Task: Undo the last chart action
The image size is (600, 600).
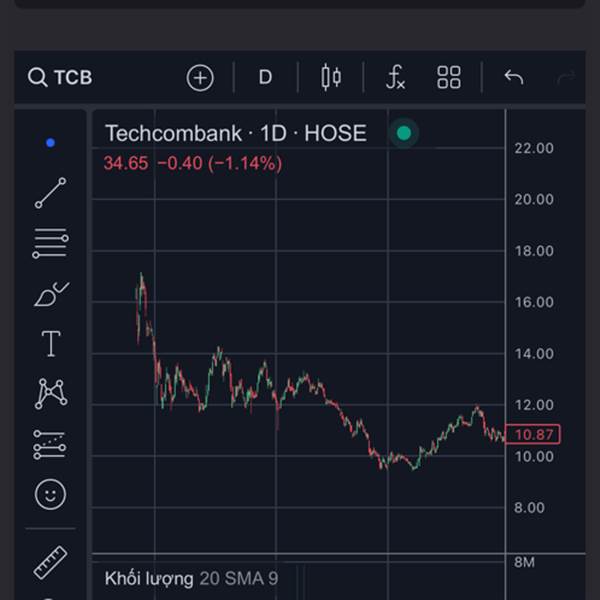Action: tap(514, 78)
